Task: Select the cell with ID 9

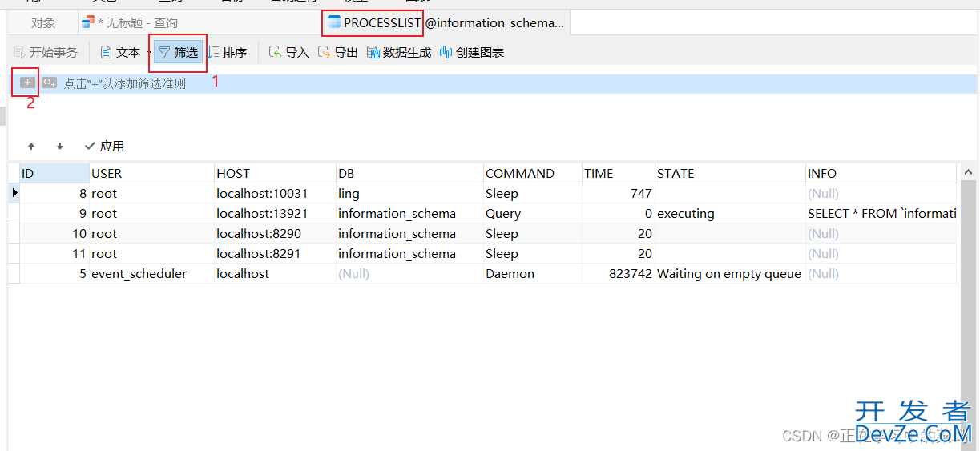Action: coord(54,213)
